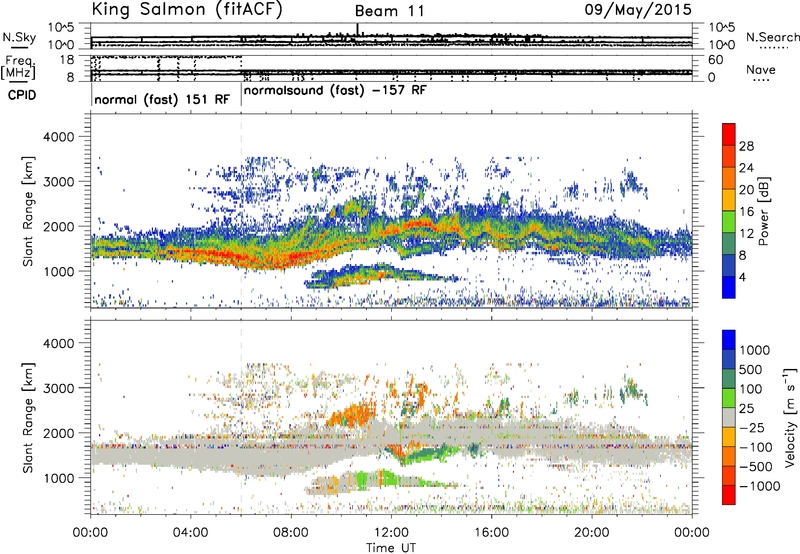This screenshot has width=800, height=554.
Task: Click the 'CPID' row label
Action: coord(21,95)
